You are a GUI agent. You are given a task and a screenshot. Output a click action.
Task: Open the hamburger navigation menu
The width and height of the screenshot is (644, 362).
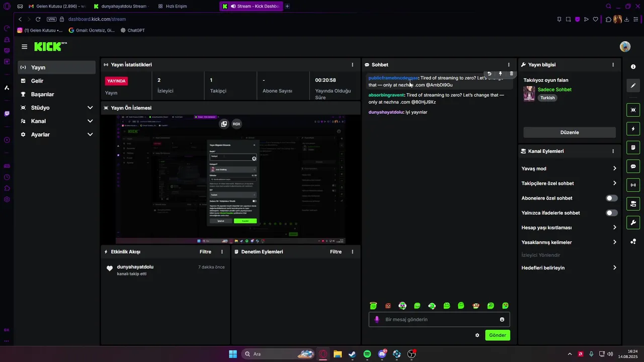pyautogui.click(x=24, y=47)
